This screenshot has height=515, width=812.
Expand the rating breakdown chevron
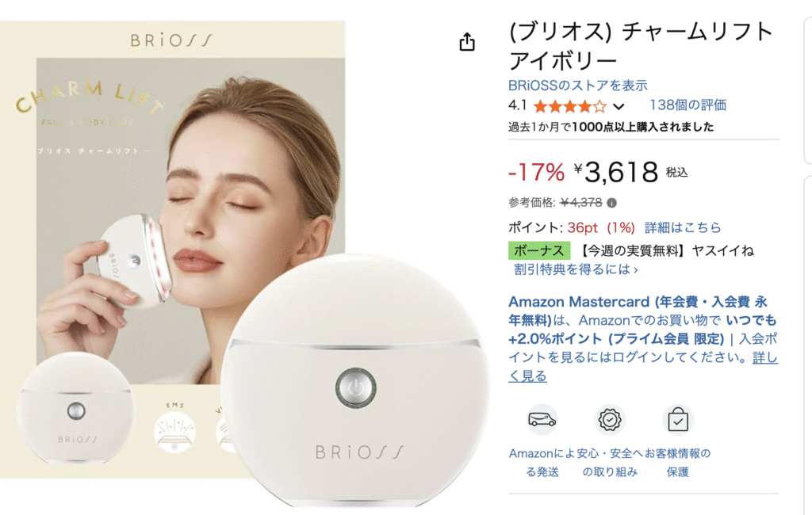point(619,107)
